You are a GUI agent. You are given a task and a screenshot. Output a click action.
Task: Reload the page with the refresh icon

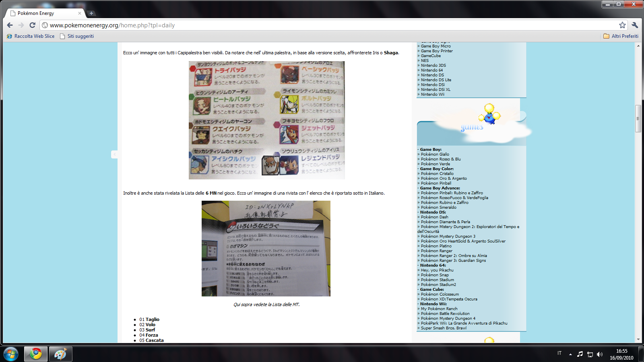(33, 25)
